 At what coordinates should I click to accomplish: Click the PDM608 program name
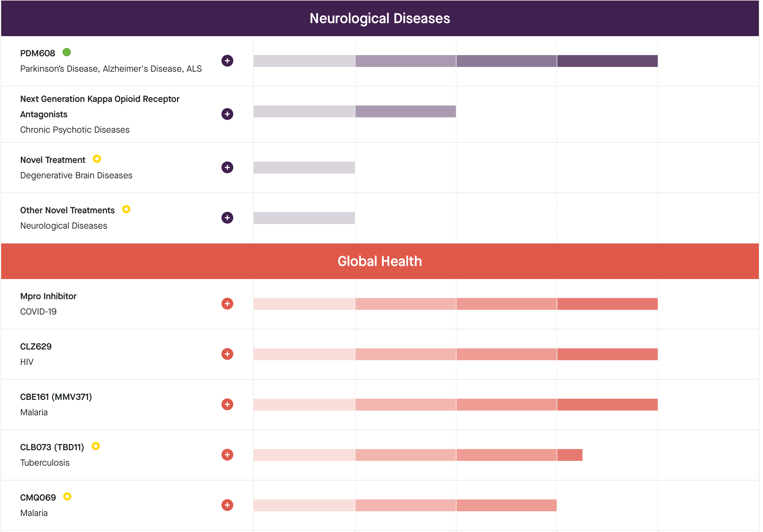click(38, 53)
